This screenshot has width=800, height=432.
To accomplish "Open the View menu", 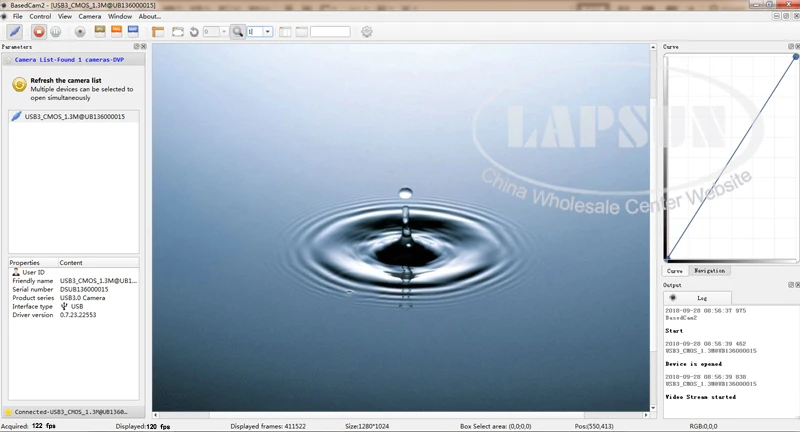I will 65,16.
